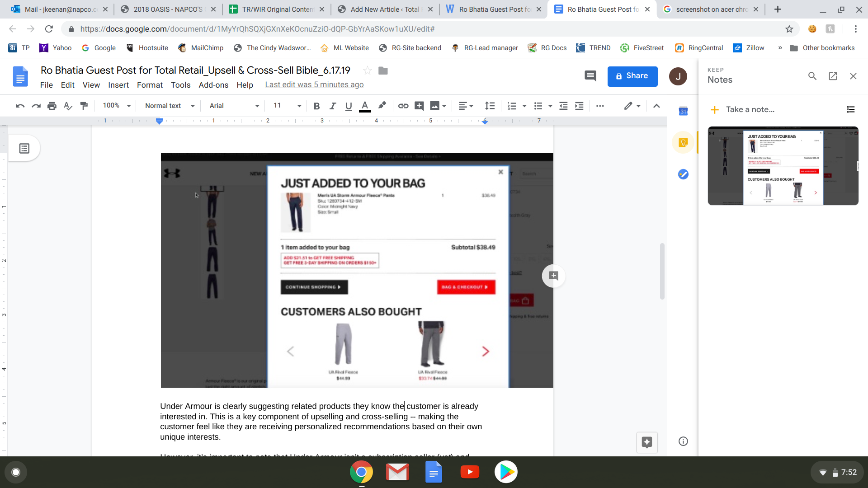
Task: Open 'Last edit was 5 minutes ago' link
Action: [314, 84]
